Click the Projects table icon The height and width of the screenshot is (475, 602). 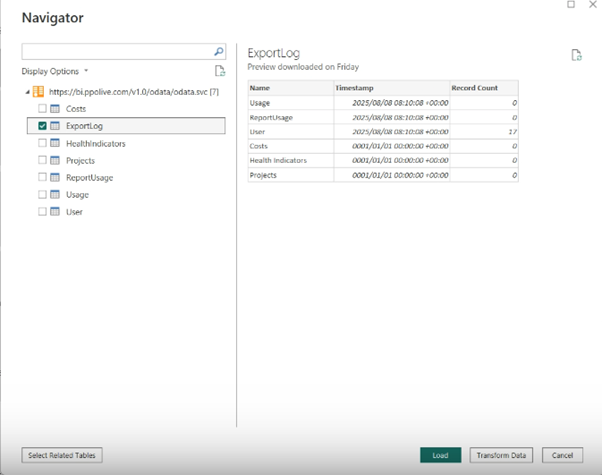point(55,160)
